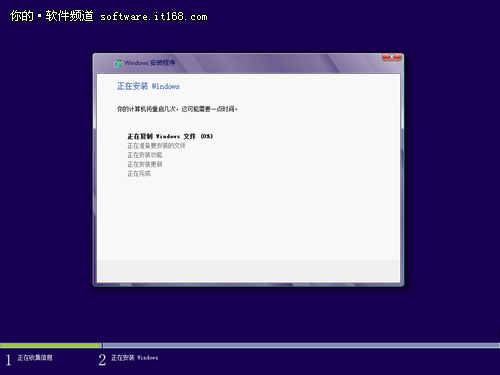500x375 pixels.
Task: Select the 正在安装更新 step
Action: [145, 164]
